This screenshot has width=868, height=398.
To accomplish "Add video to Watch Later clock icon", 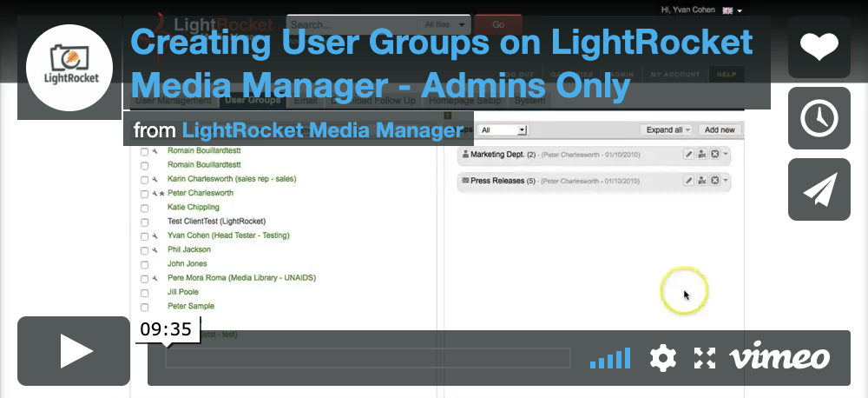I will [x=819, y=118].
